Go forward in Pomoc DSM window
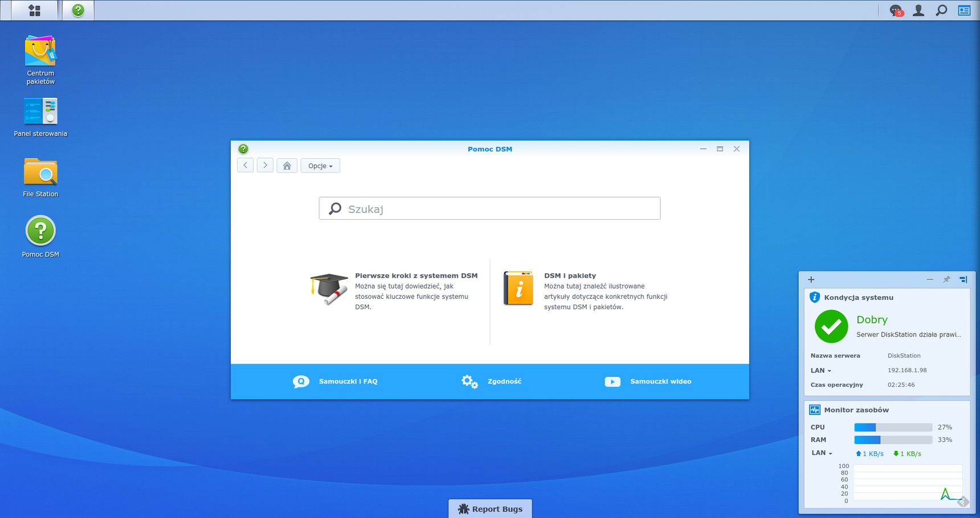This screenshot has width=980, height=518. [265, 165]
